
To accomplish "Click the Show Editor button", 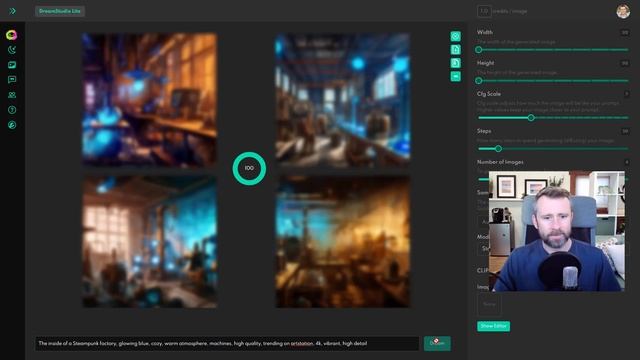I will (493, 326).
